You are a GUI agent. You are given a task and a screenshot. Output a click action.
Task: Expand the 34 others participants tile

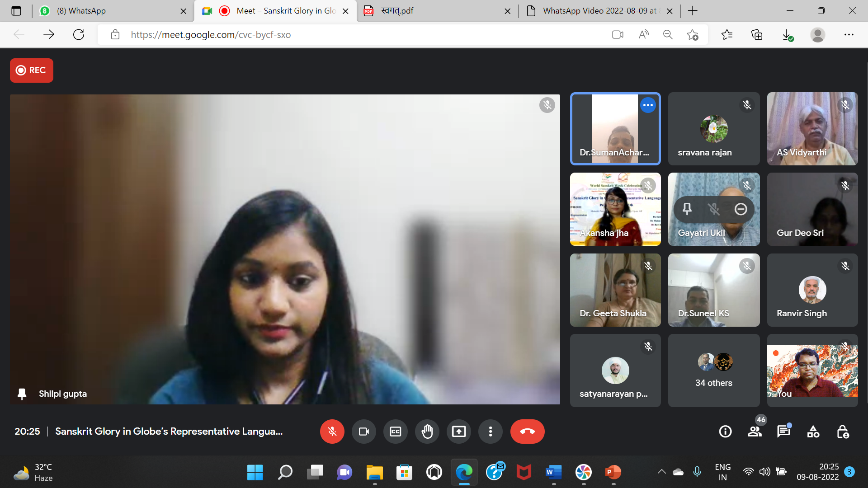point(713,370)
